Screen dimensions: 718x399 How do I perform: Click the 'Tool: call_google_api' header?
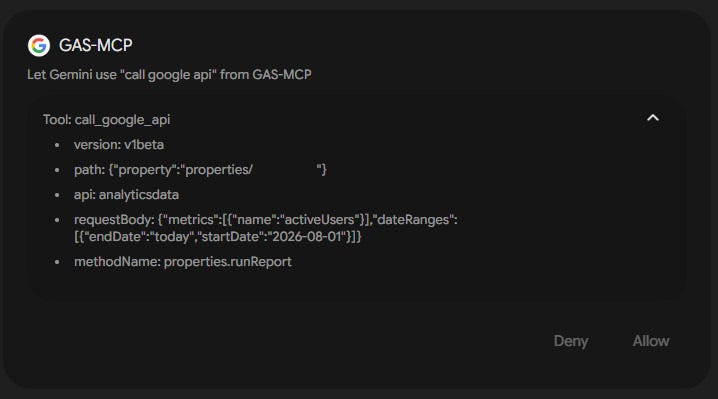pos(107,120)
